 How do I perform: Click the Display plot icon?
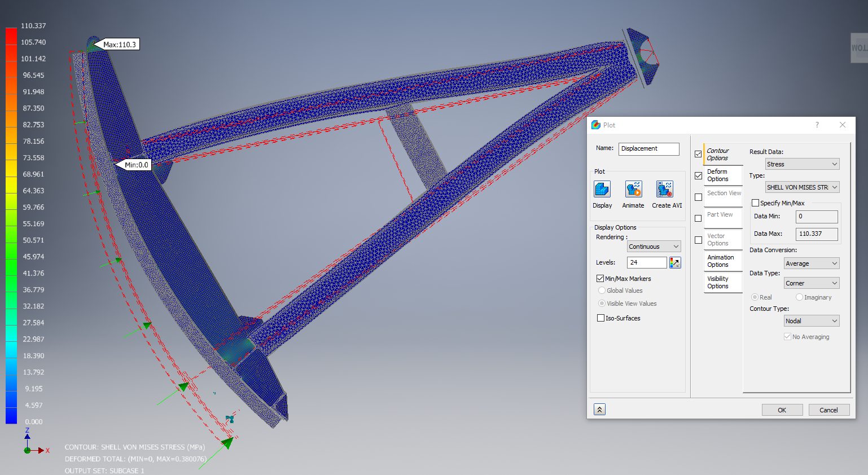tap(602, 190)
